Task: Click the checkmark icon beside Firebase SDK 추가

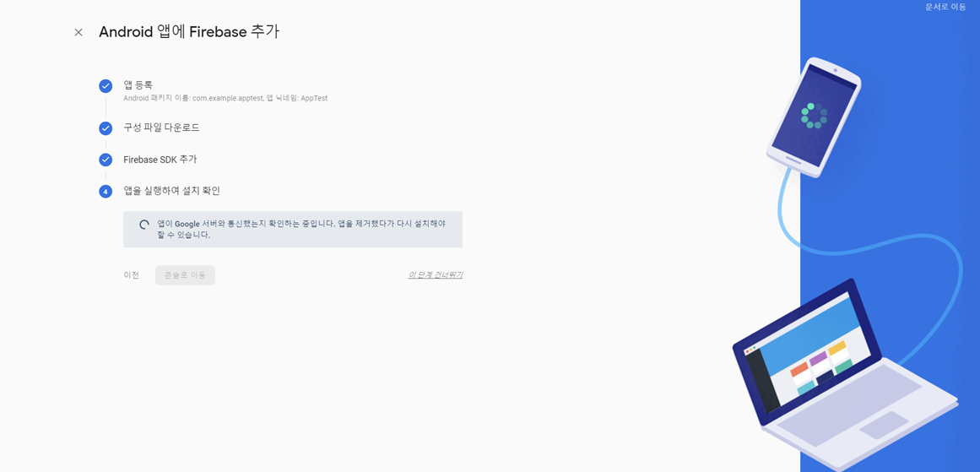Action: pos(106,160)
